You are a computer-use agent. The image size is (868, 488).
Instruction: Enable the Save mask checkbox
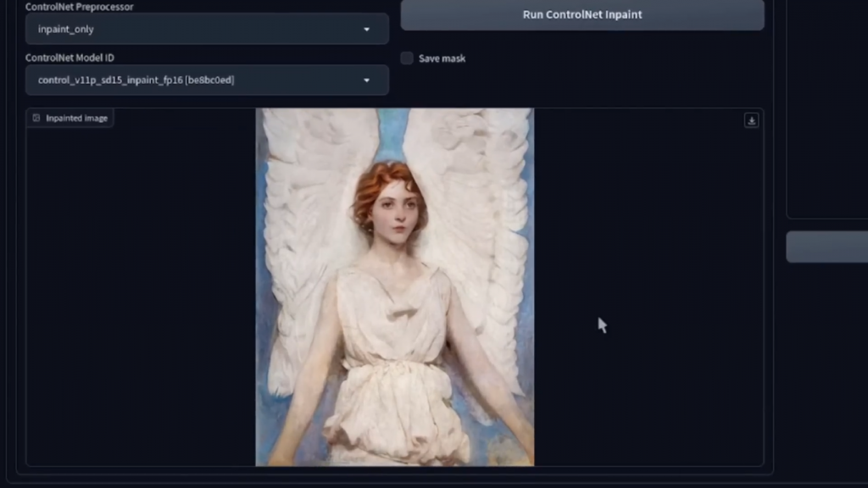pos(407,58)
